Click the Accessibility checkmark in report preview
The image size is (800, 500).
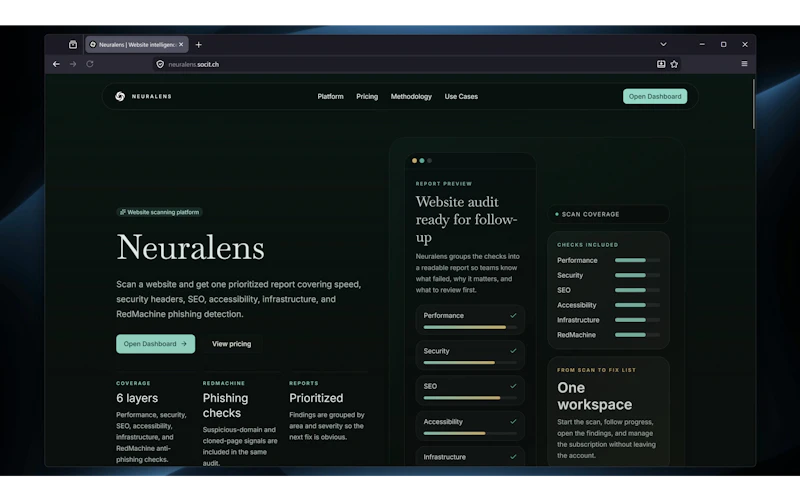click(513, 421)
